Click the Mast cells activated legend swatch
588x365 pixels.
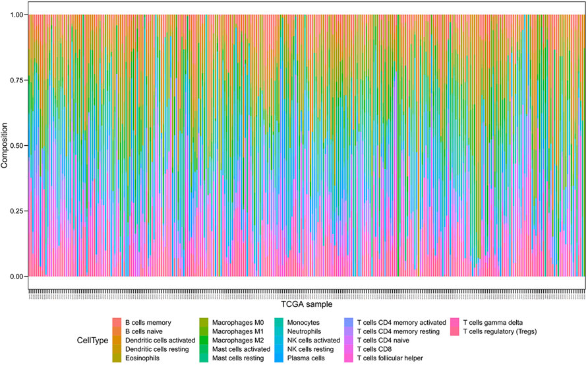[x=204, y=349]
